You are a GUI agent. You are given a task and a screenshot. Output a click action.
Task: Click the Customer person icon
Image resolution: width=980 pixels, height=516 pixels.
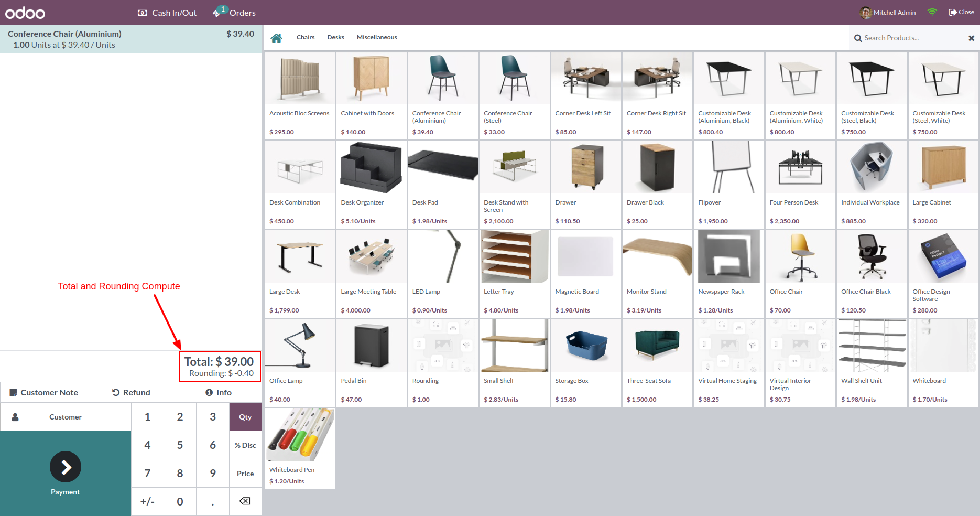pos(15,417)
